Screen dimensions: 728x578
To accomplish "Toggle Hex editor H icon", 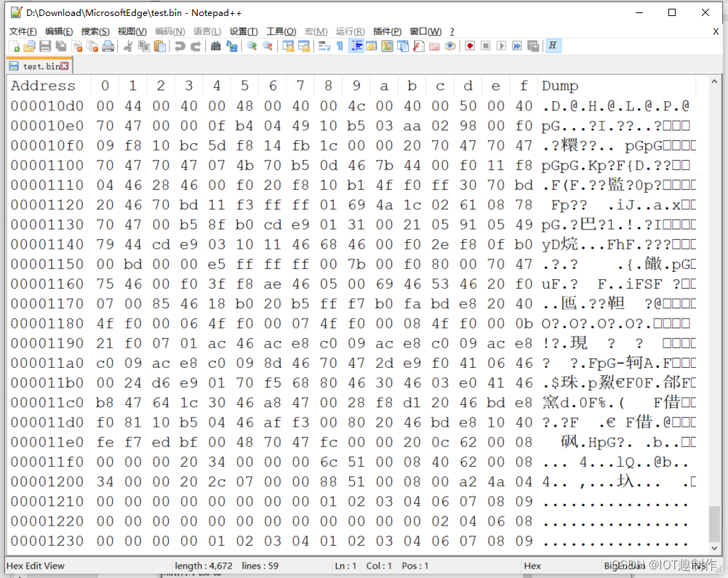I will [553, 46].
